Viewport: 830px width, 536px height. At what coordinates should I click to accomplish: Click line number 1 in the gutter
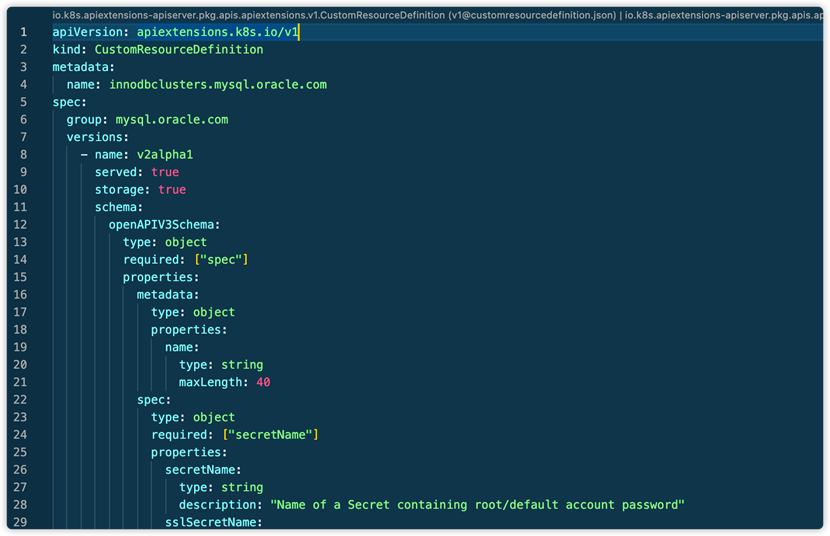(x=23, y=32)
